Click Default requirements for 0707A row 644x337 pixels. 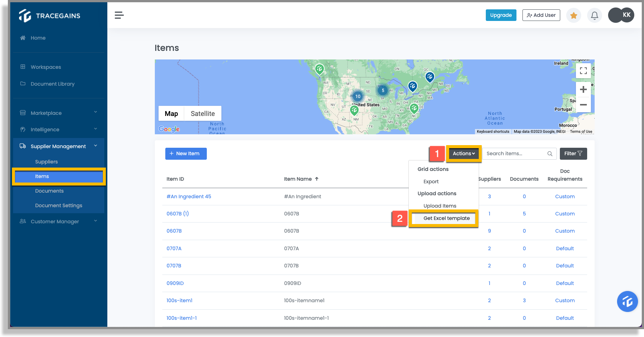click(x=565, y=248)
